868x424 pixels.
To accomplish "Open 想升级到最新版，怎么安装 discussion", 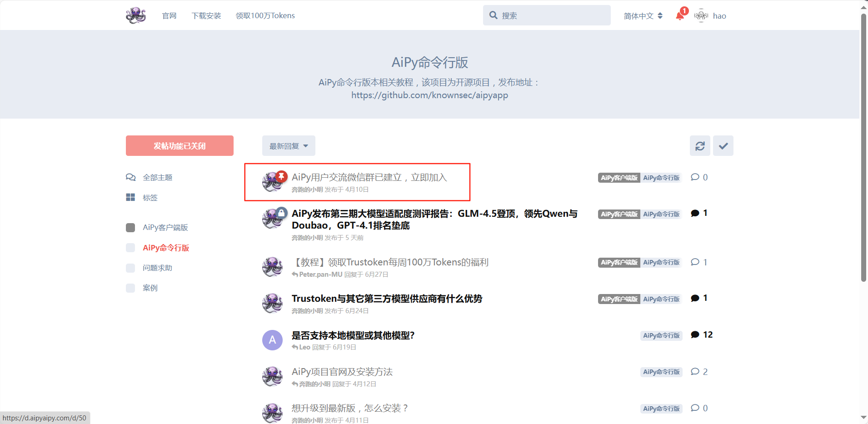I will coord(350,408).
